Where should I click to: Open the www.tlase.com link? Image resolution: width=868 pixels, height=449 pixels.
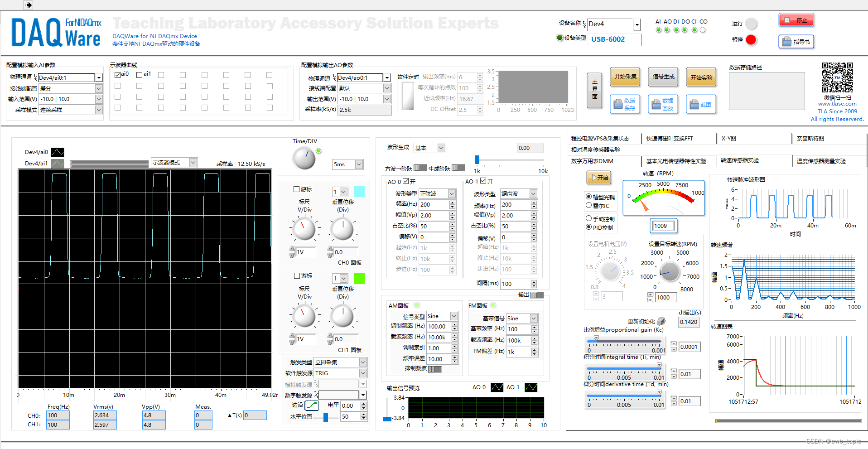(x=837, y=104)
